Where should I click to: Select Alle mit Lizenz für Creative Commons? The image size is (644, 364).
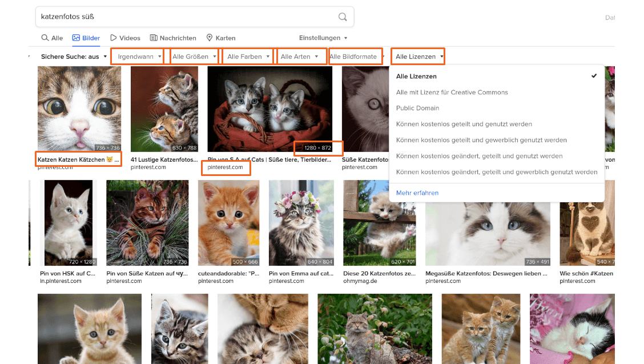(x=452, y=92)
